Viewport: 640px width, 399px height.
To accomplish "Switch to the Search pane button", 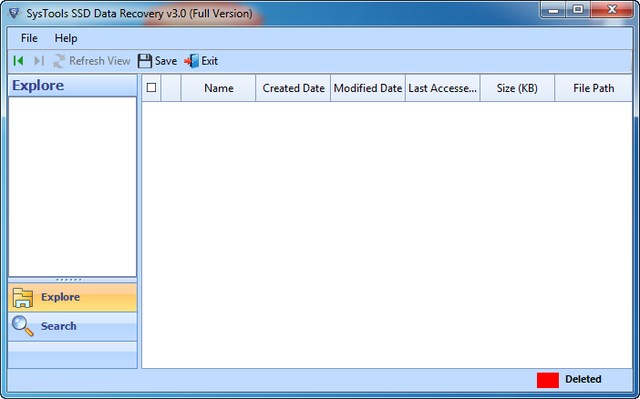I will pyautogui.click(x=73, y=326).
